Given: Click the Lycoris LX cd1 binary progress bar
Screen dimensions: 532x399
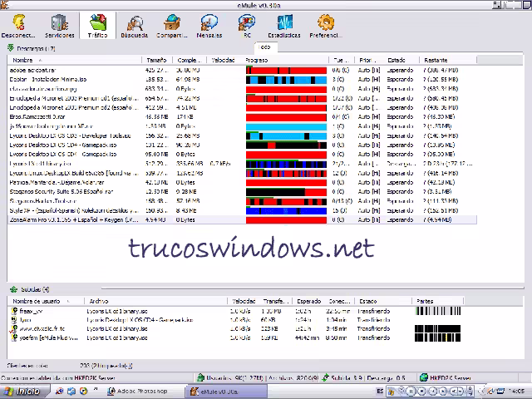Looking at the screenshot, I should (286, 164).
